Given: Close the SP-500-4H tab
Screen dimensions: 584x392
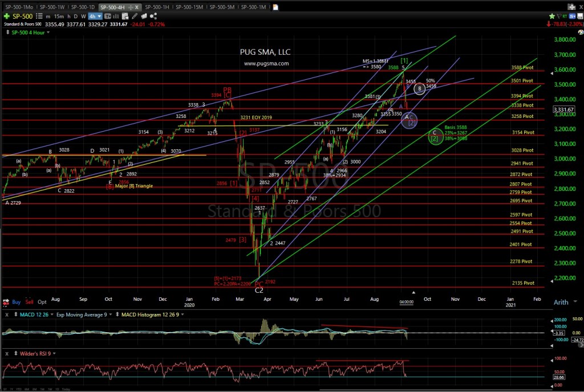Looking at the screenshot, I should tap(137, 7).
